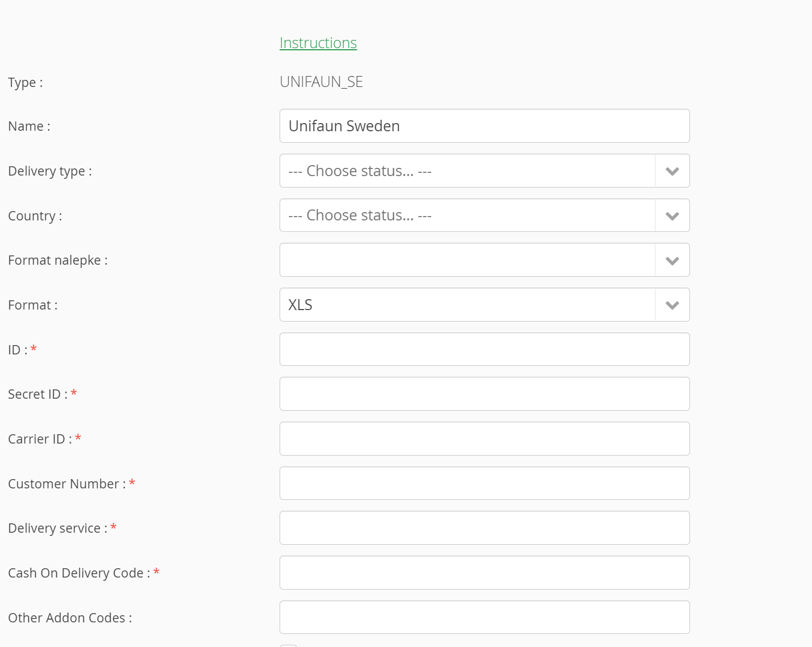This screenshot has width=812, height=647.
Task: Click the Cash On Delivery Code label
Action: pos(79,573)
